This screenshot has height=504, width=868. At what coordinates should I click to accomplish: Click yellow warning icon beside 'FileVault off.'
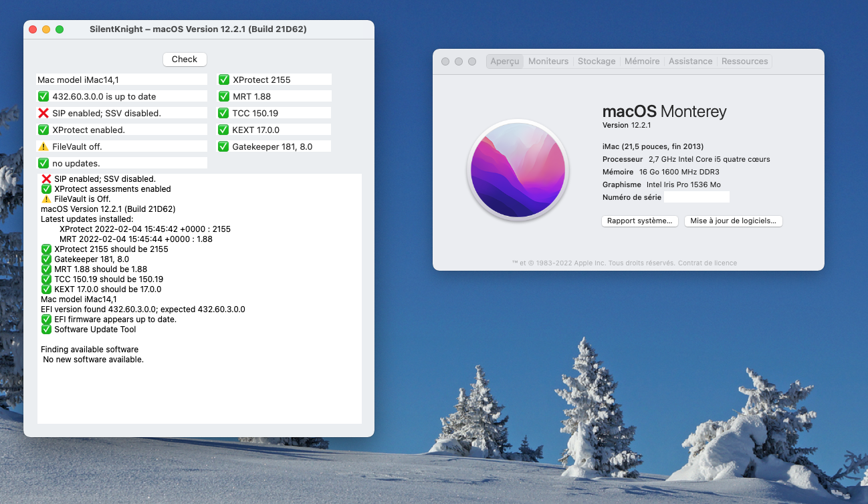(43, 146)
